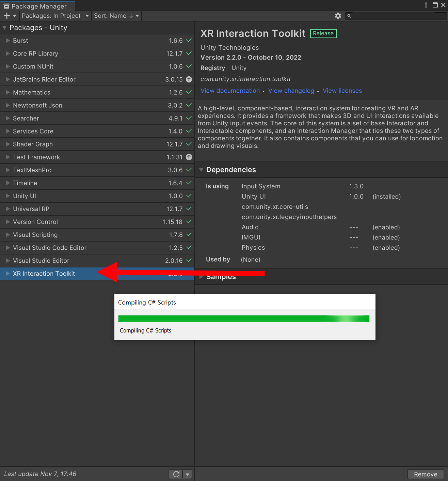Expand the Burst package versions

(8, 41)
